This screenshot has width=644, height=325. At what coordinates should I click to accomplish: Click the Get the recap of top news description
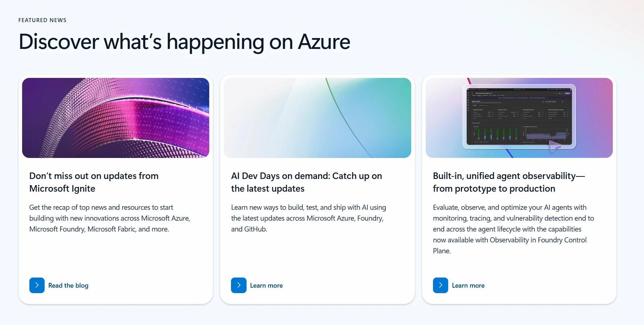110,218
